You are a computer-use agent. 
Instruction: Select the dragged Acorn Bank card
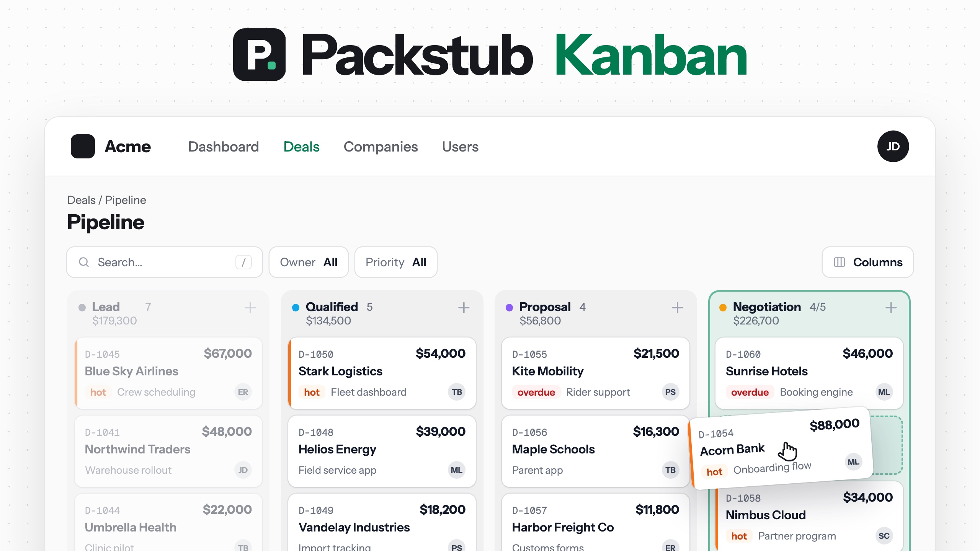click(x=781, y=448)
